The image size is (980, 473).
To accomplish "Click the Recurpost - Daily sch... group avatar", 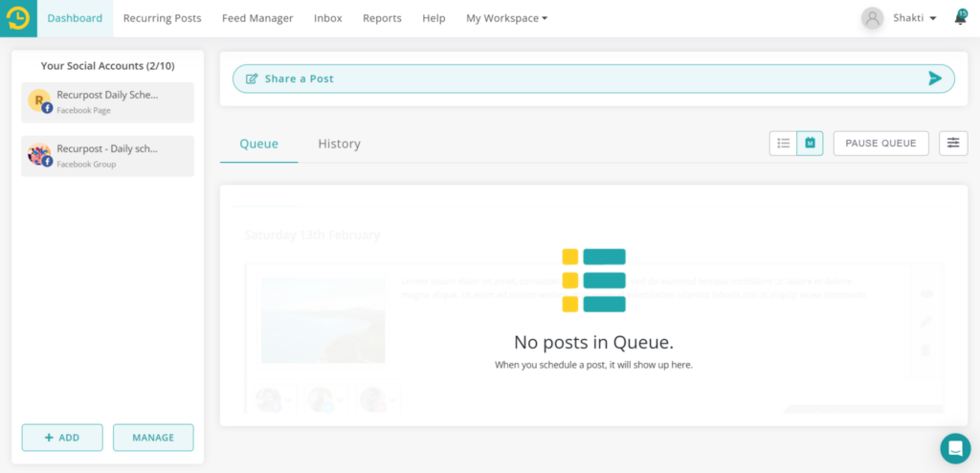I will [39, 154].
